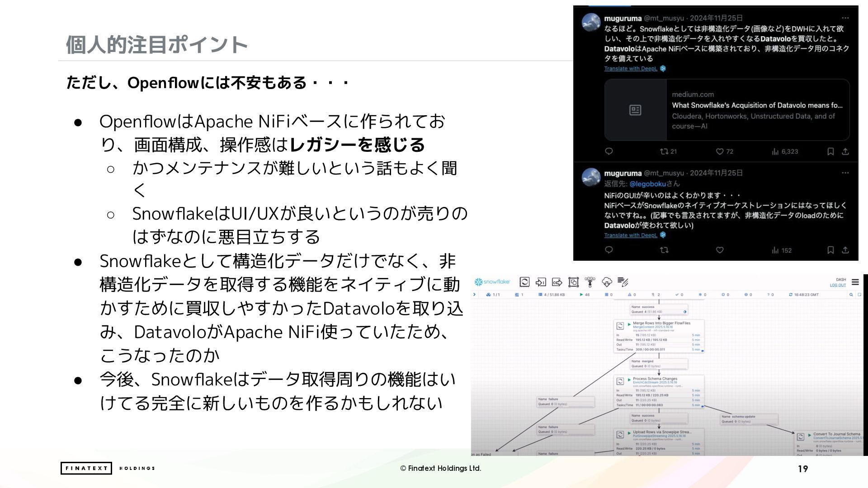Click the running components count 46
The height and width of the screenshot is (488, 868).
tap(585, 295)
